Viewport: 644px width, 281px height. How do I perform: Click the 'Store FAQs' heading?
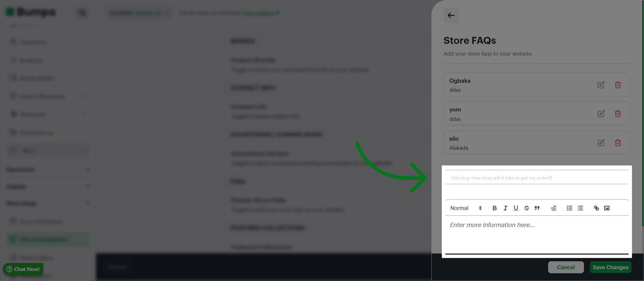470,41
